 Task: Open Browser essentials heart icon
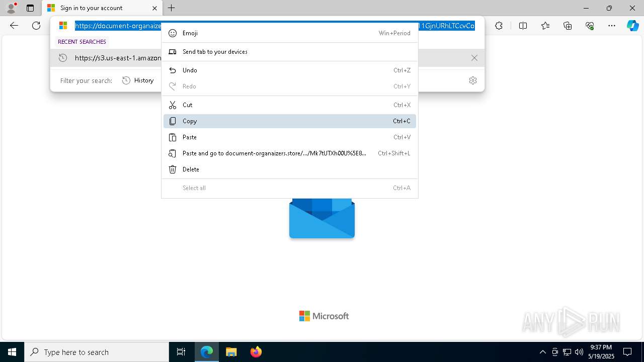tap(590, 26)
